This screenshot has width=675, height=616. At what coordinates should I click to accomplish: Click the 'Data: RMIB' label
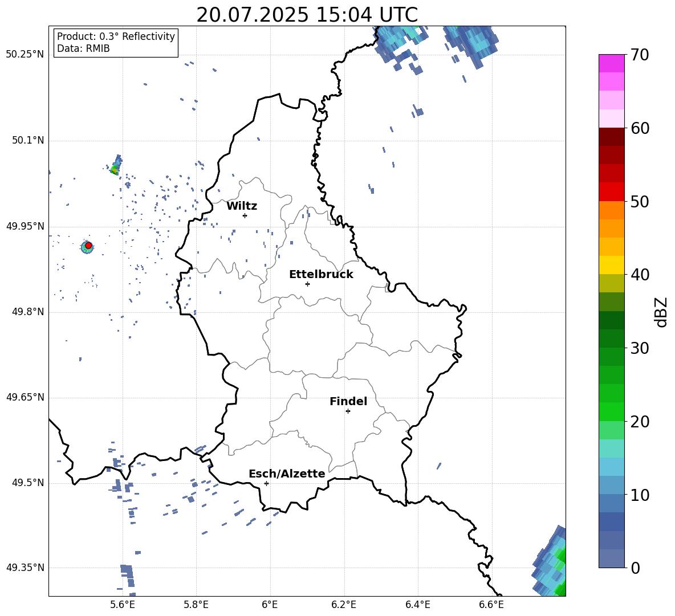tap(83, 48)
